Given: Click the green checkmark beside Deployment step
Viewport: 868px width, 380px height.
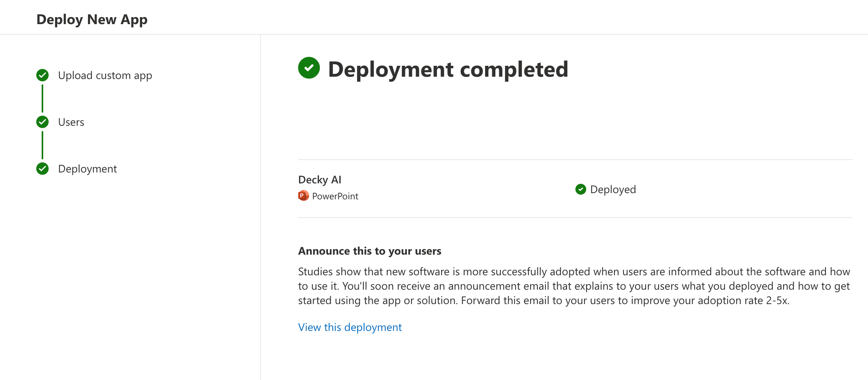Looking at the screenshot, I should (42, 169).
